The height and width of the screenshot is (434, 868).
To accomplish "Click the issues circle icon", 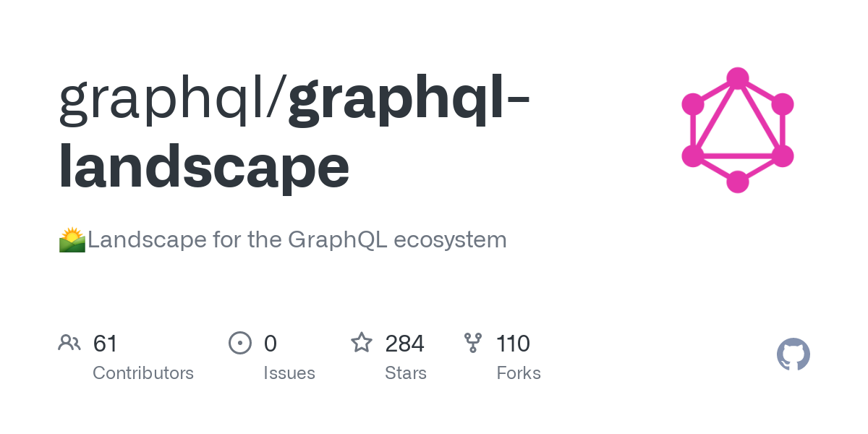I will click(240, 343).
